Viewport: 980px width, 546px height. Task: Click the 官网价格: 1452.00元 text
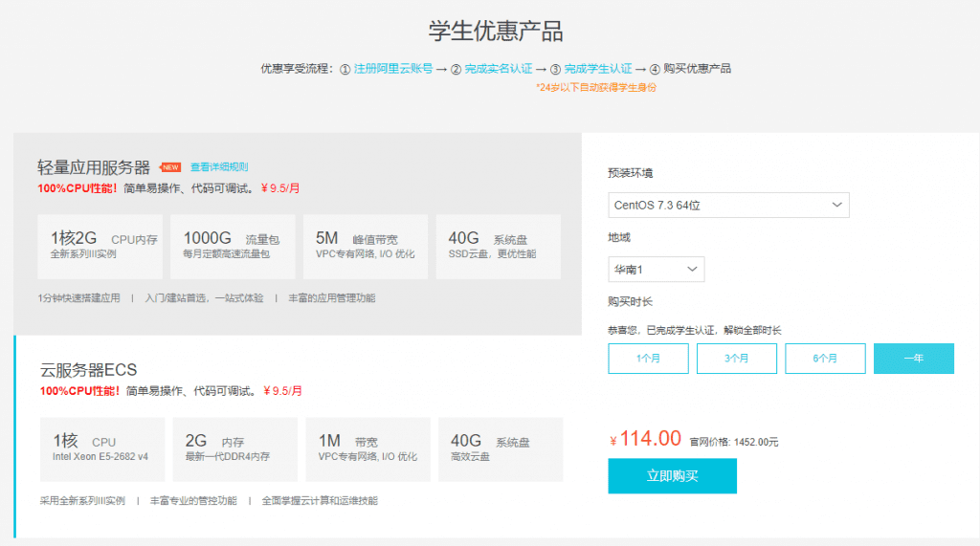[734, 442]
